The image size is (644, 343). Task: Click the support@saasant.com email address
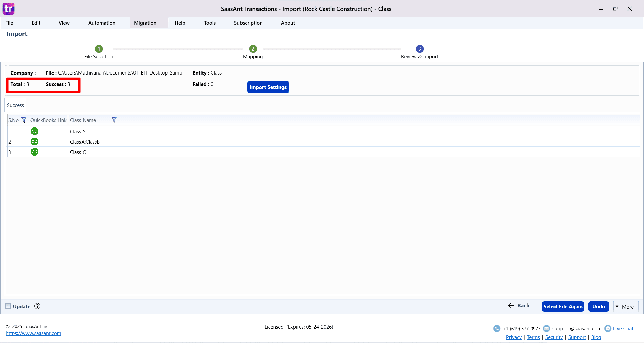pyautogui.click(x=577, y=329)
